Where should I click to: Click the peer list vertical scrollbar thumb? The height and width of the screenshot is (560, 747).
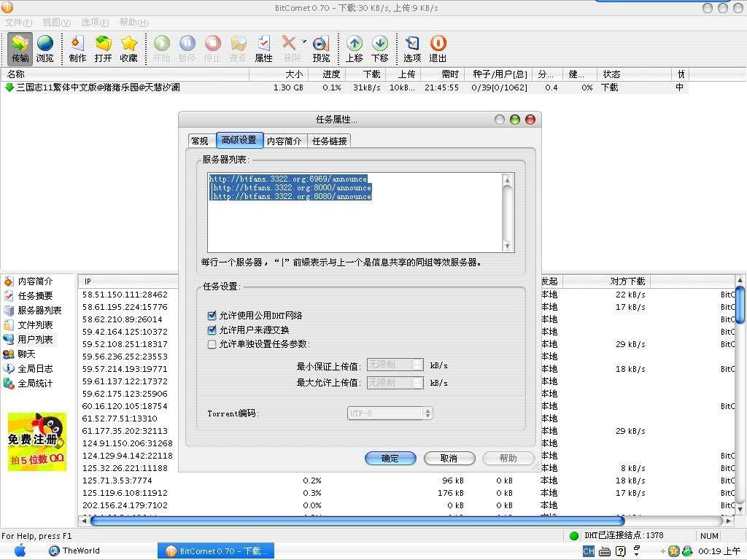pos(740,305)
